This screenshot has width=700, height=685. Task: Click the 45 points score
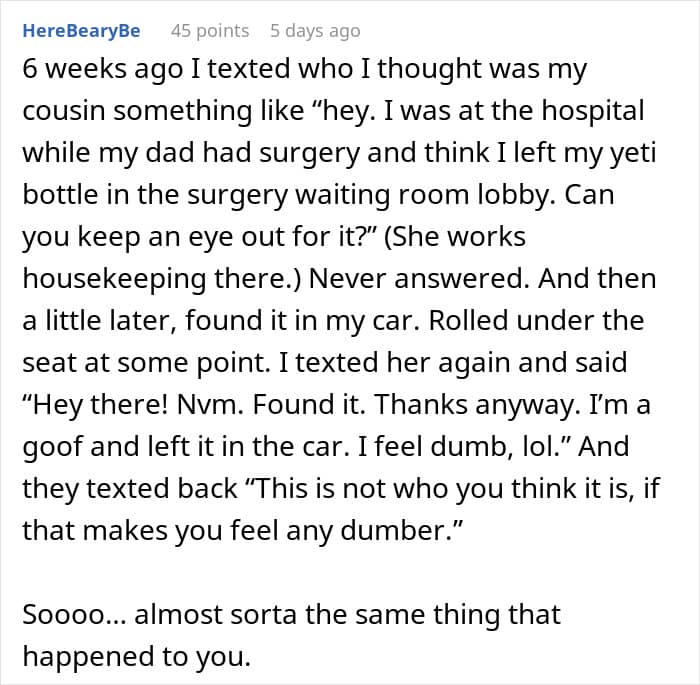pos(210,31)
